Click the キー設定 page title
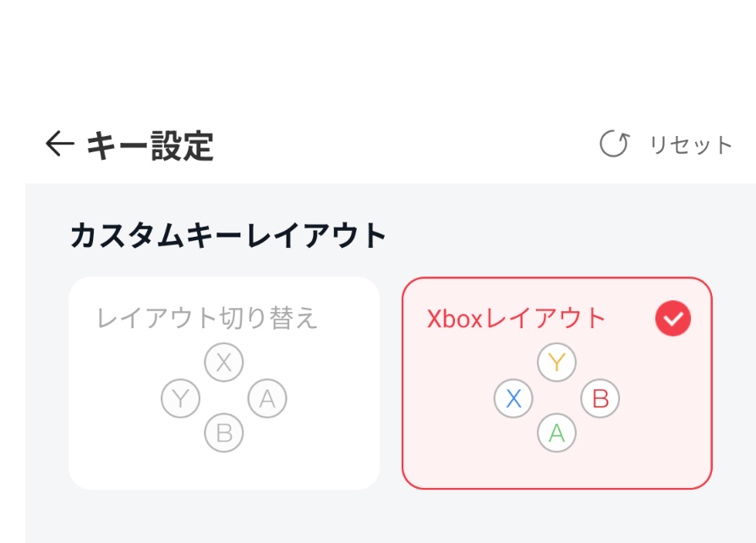 (x=150, y=145)
